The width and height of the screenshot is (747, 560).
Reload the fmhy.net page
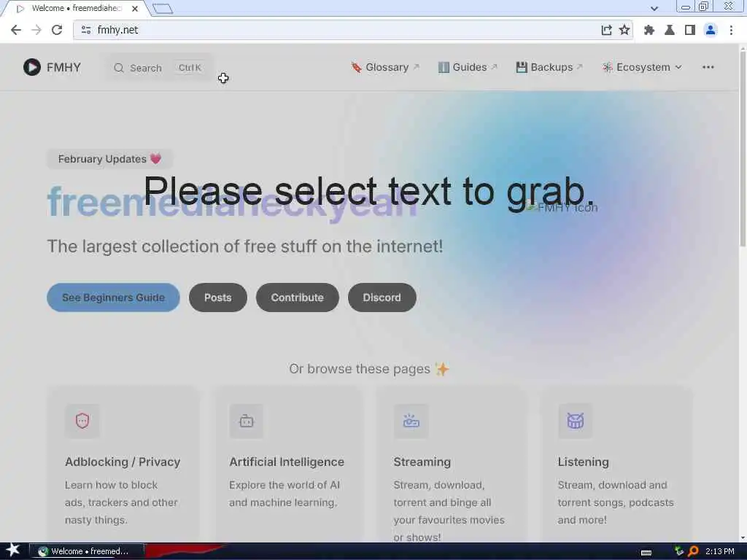click(57, 30)
